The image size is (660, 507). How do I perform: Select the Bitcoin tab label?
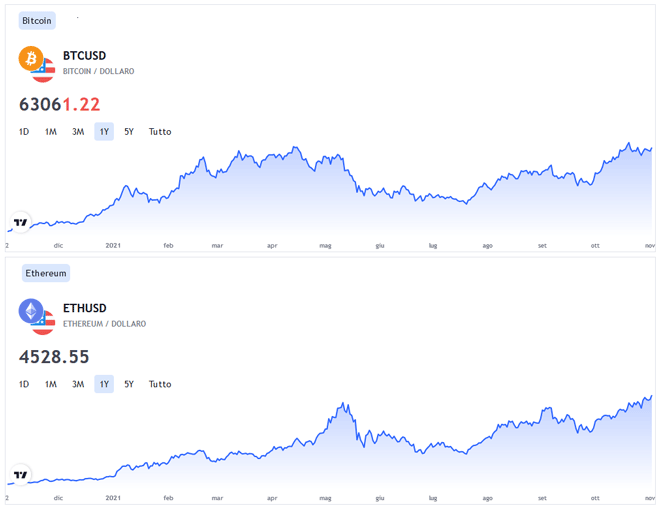click(37, 20)
